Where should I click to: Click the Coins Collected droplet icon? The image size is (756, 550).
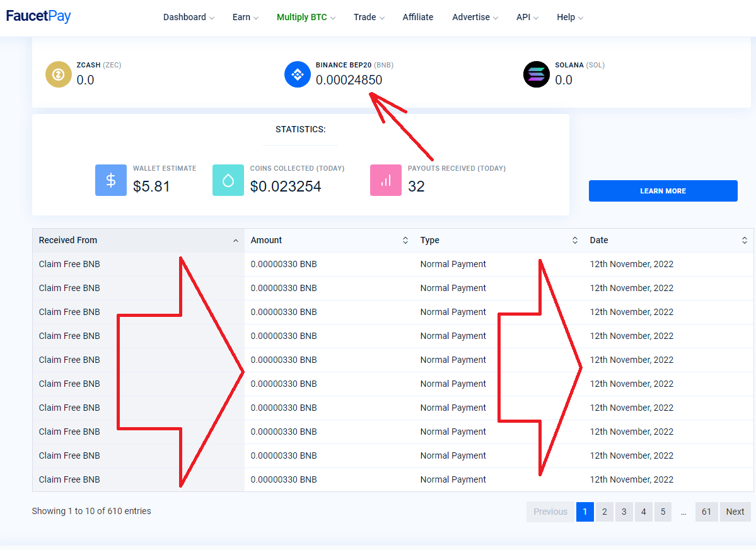pyautogui.click(x=228, y=180)
